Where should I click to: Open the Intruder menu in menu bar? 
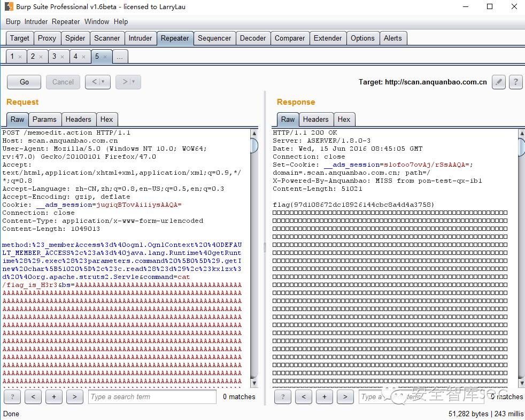(x=36, y=22)
